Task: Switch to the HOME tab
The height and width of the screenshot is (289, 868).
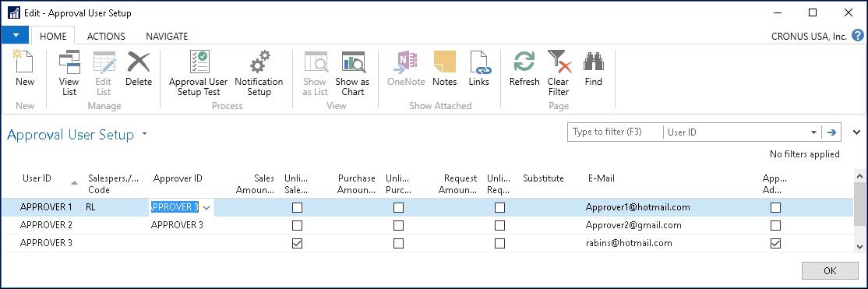Action: (53, 36)
